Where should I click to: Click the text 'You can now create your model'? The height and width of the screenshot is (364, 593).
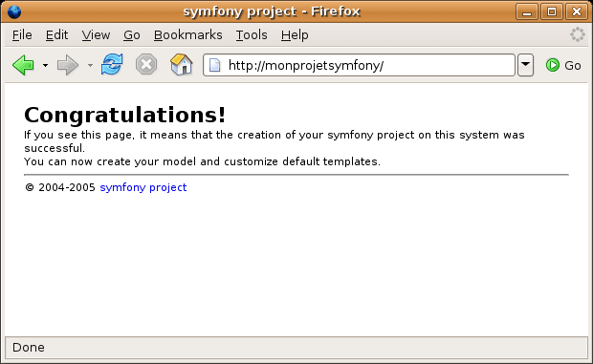point(110,161)
